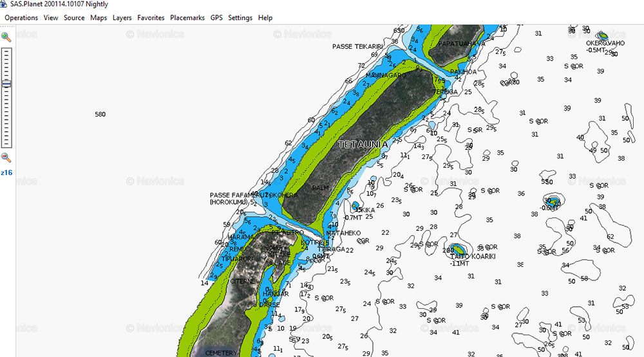Click the zoom level slider handle
Viewport: 644px width, 357px height.
click(x=6, y=84)
